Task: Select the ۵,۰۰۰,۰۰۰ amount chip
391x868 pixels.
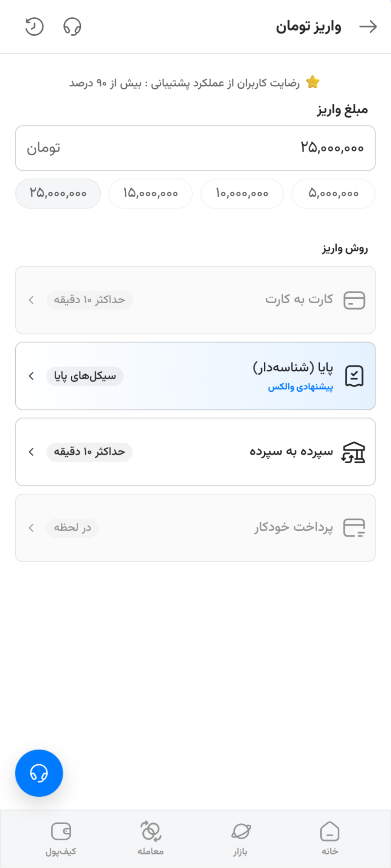Action: 333,194
